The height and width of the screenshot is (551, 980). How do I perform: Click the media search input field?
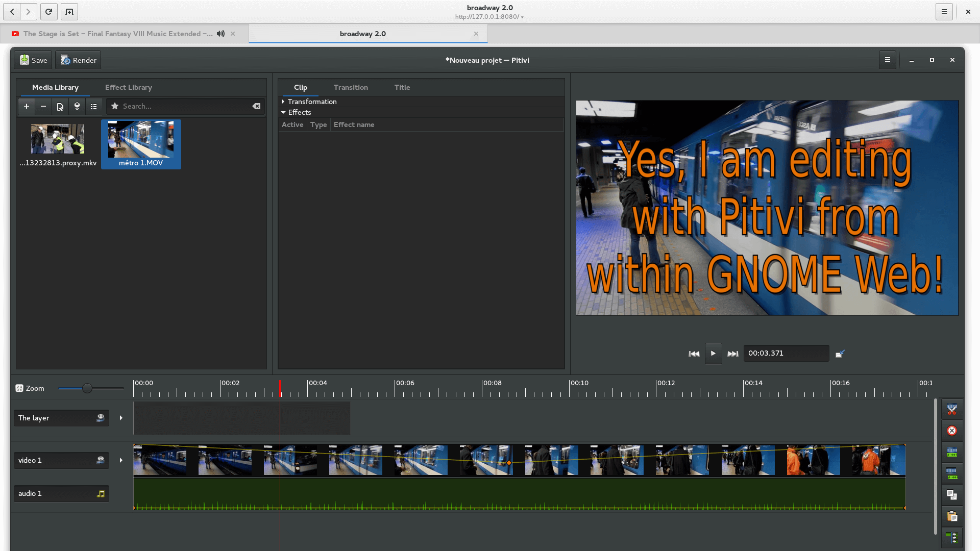186,106
